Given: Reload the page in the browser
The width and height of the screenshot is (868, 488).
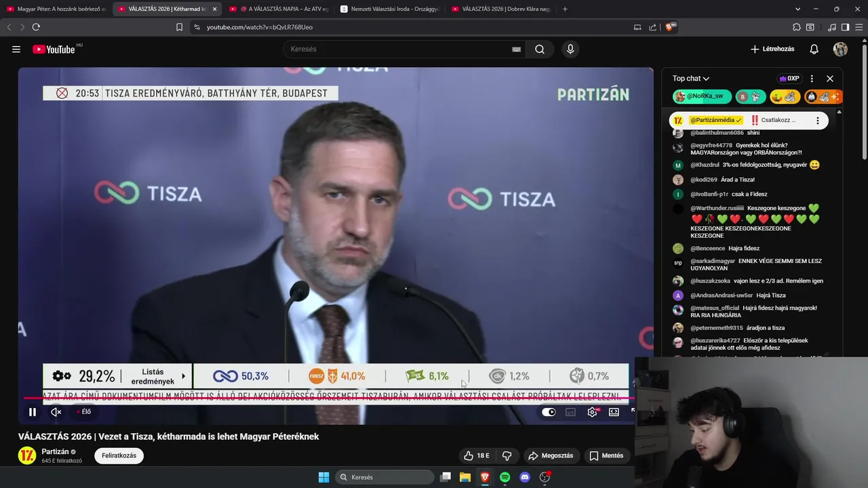Looking at the screenshot, I should pyautogui.click(x=36, y=27).
